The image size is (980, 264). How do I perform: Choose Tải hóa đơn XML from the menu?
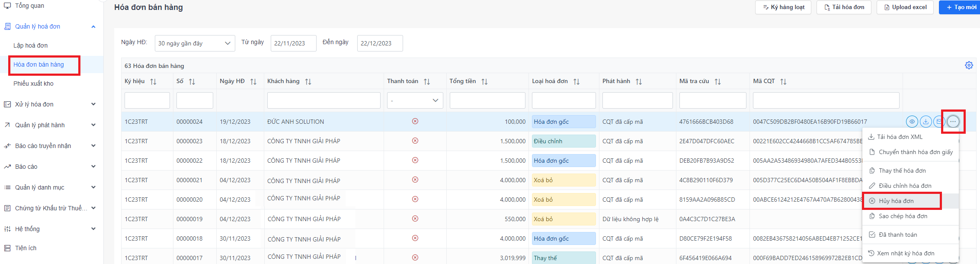click(910, 137)
